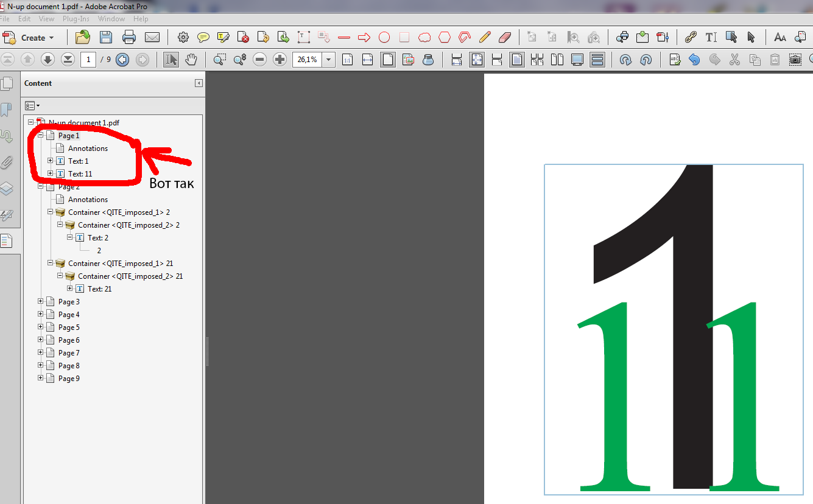Toggle Two Page View mode
This screenshot has height=504, width=813.
pos(557,60)
